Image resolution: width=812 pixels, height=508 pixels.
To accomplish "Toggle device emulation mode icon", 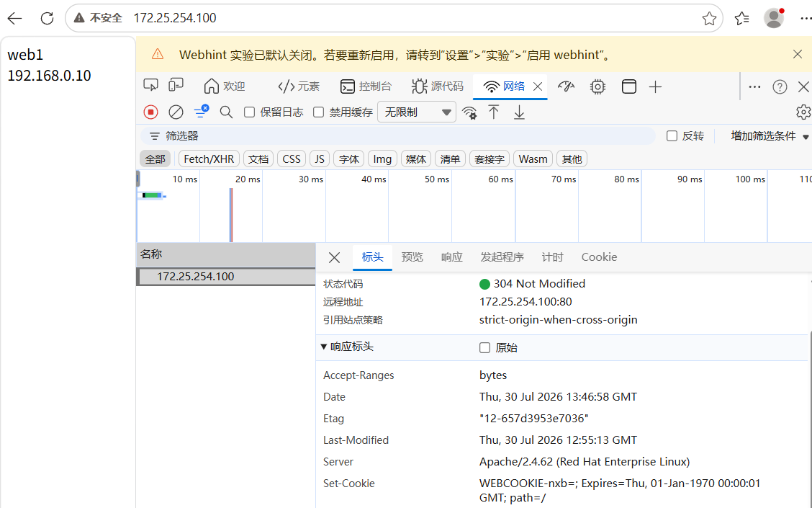I will tap(176, 86).
